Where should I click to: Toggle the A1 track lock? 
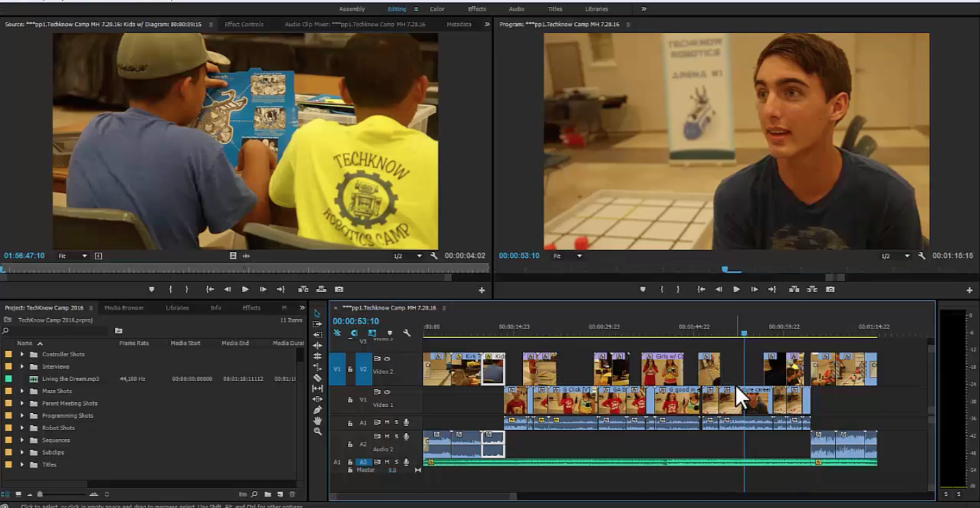[350, 423]
